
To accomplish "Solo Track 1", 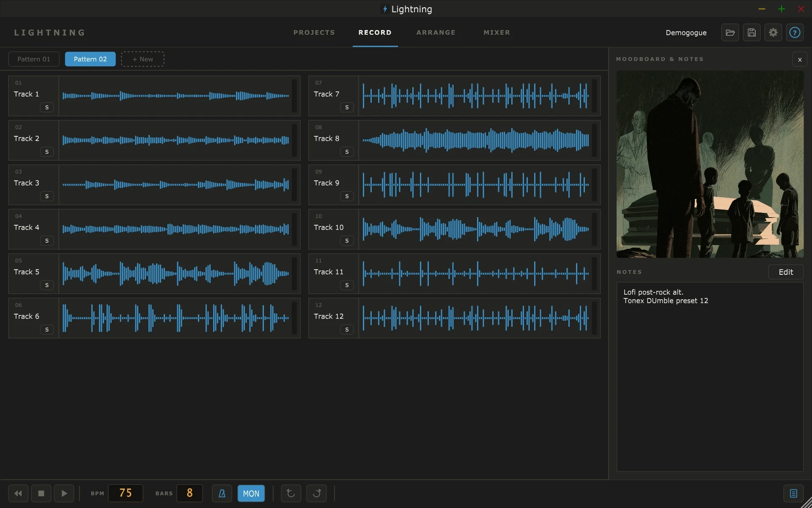I will (47, 107).
